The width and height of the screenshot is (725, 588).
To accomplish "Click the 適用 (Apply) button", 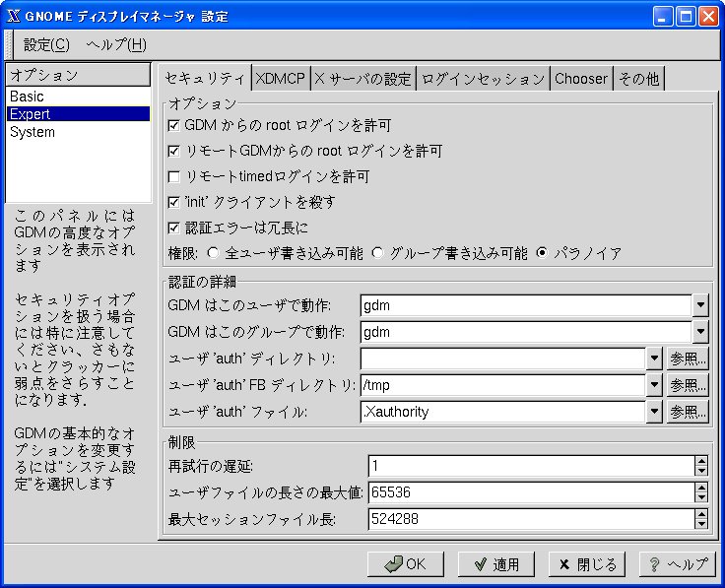I will [x=496, y=564].
